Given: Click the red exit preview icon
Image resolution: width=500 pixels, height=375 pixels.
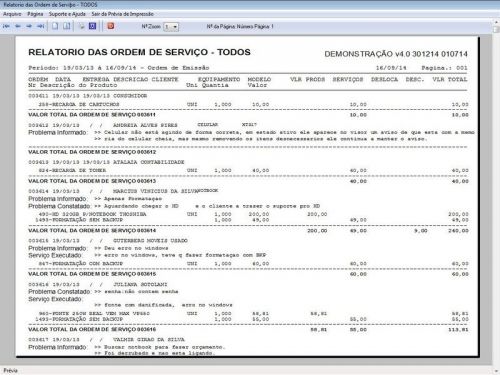Looking at the screenshot, I should pos(111,26).
